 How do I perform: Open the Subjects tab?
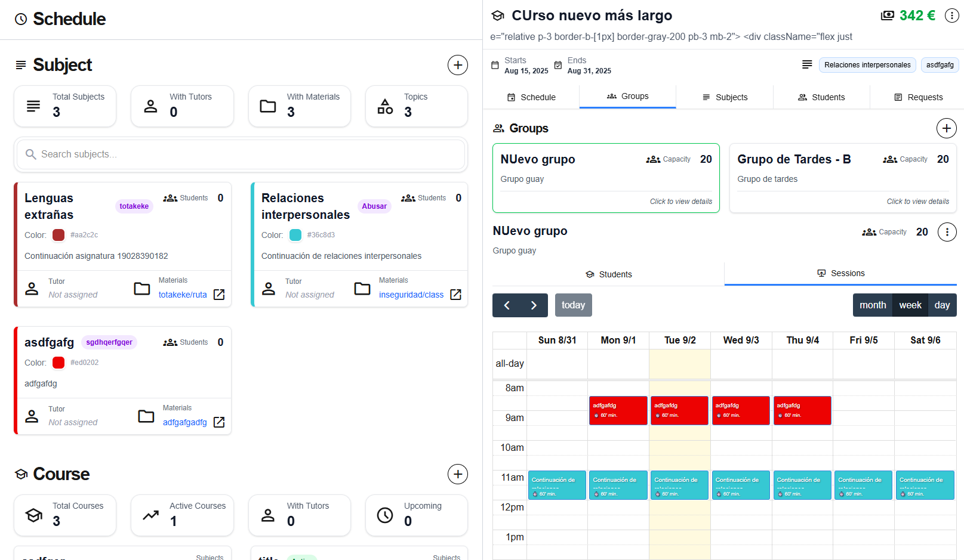(724, 97)
